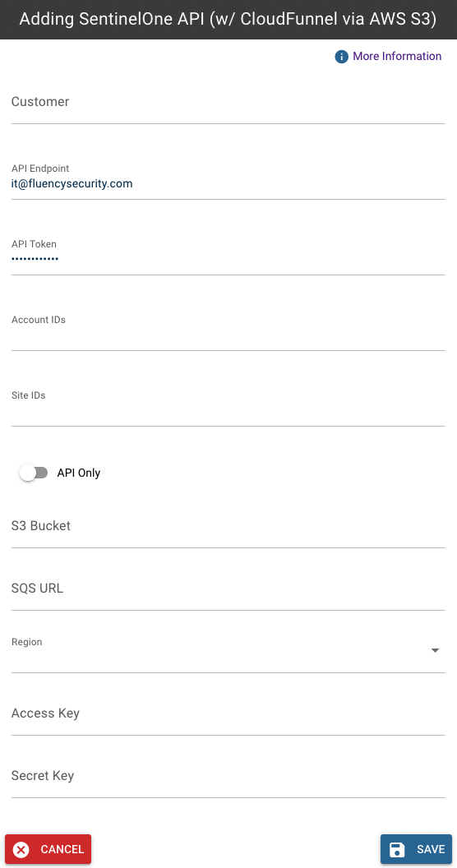The image size is (457, 868).
Task: Open the Region selection field
Action: coord(228,652)
